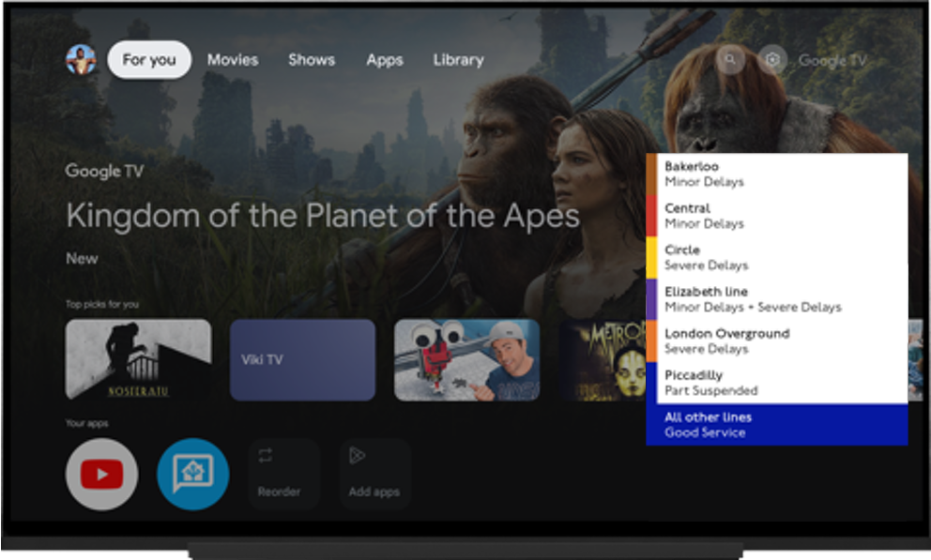The width and height of the screenshot is (931, 560).
Task: Select the Central Minor Delays row
Action: pyautogui.click(x=777, y=216)
